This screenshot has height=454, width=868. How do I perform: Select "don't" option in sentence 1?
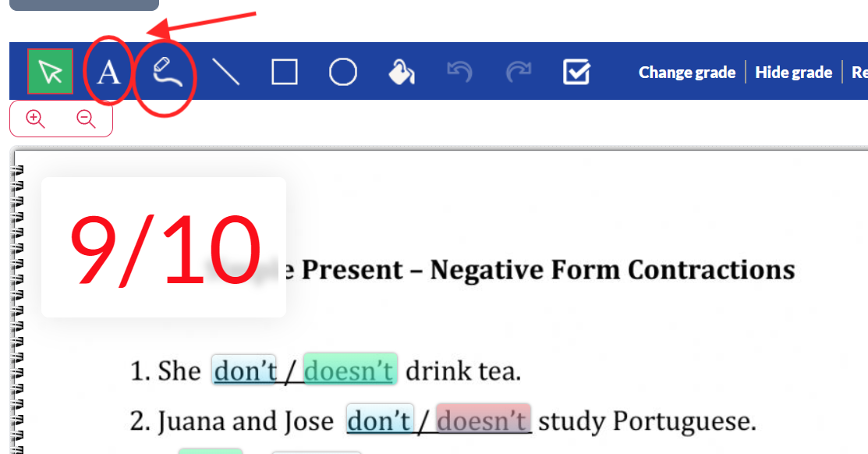[244, 371]
